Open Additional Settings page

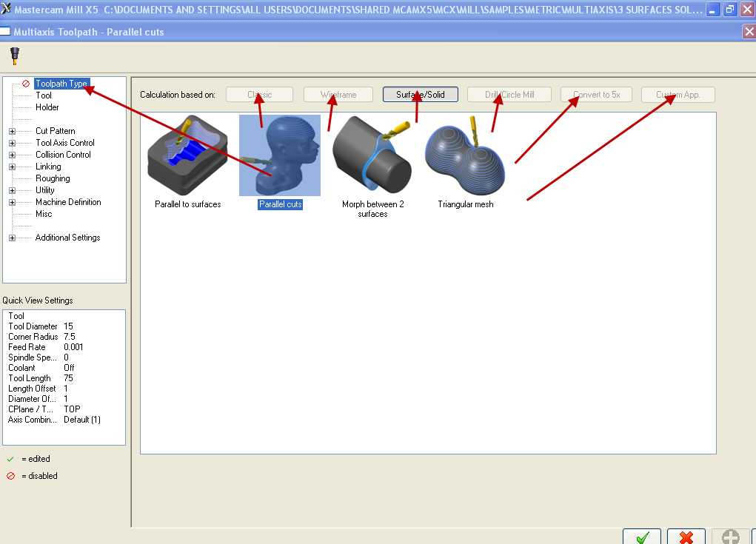(x=67, y=237)
